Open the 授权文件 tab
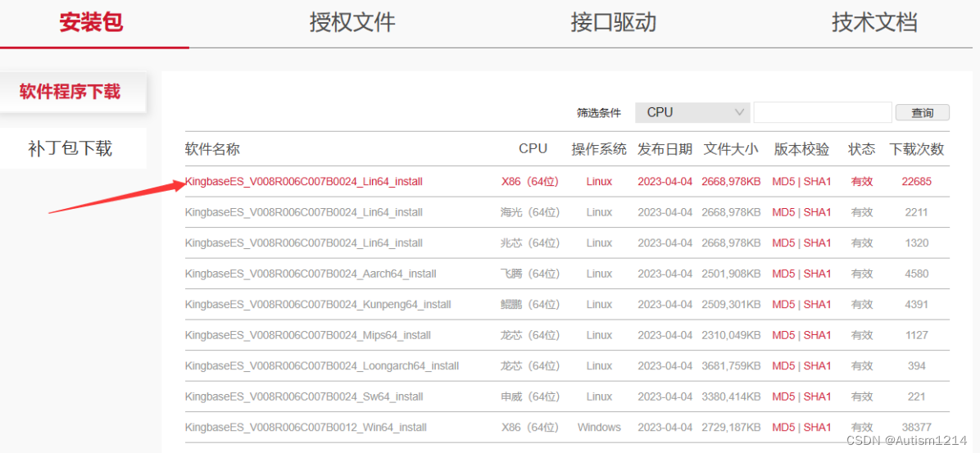 (352, 22)
